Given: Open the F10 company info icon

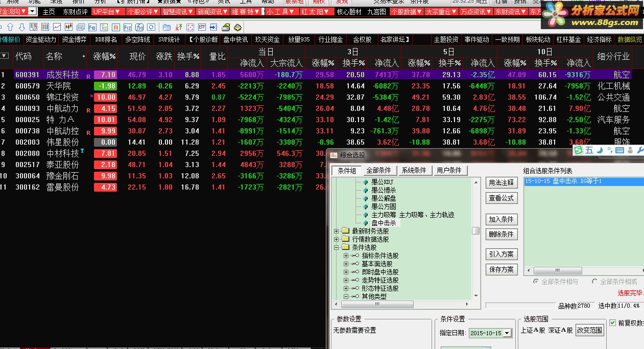Looking at the screenshot, I should [92, 27].
